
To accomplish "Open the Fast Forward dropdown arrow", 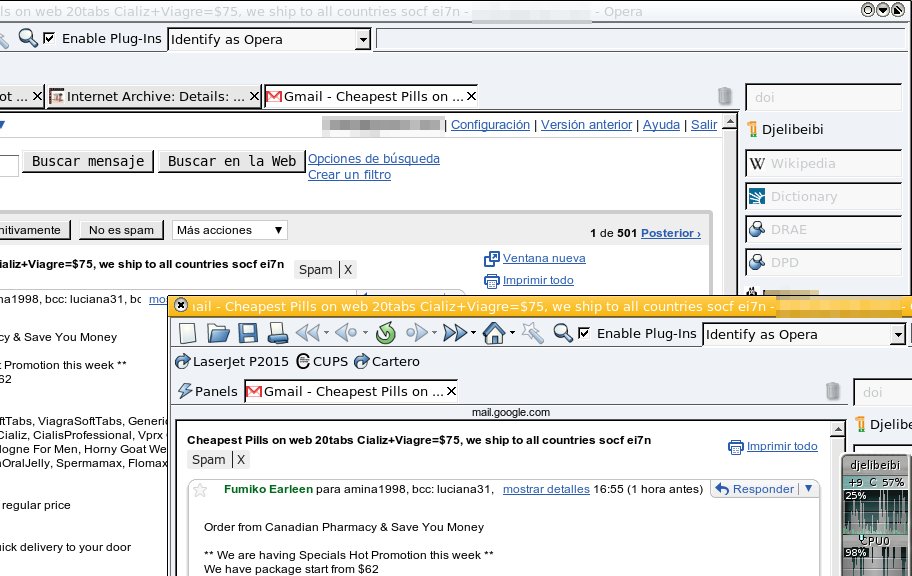I will (x=473, y=333).
